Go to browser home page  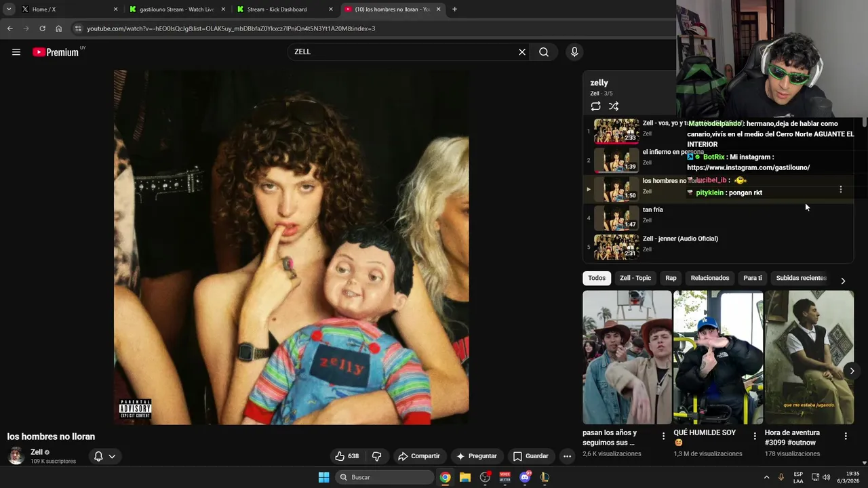pyautogui.click(x=58, y=28)
